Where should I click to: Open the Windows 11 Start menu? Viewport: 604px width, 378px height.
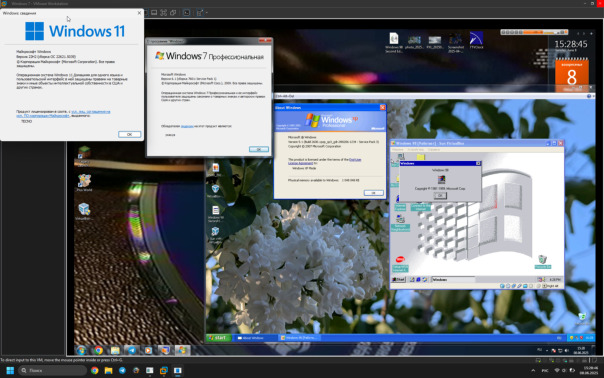click(10, 370)
